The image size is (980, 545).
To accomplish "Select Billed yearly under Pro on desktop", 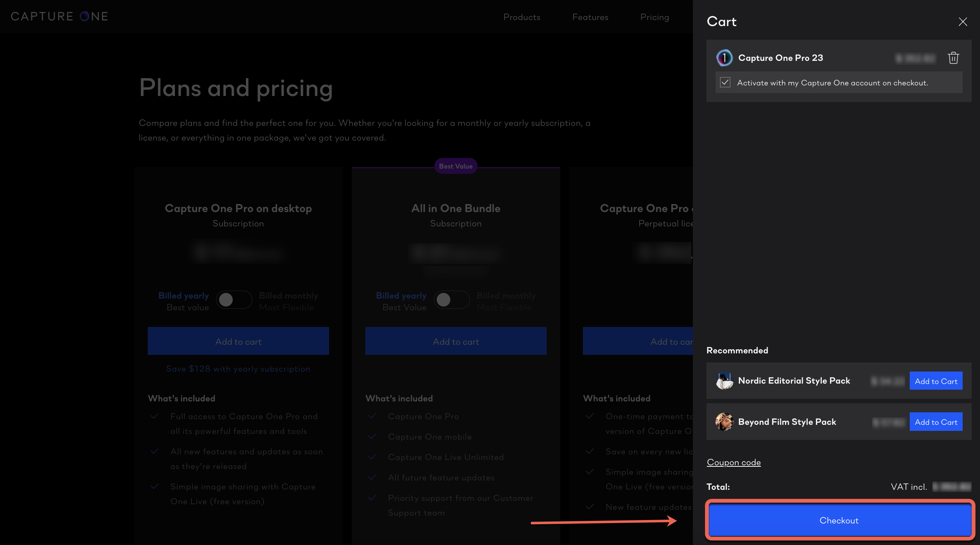I will (183, 296).
